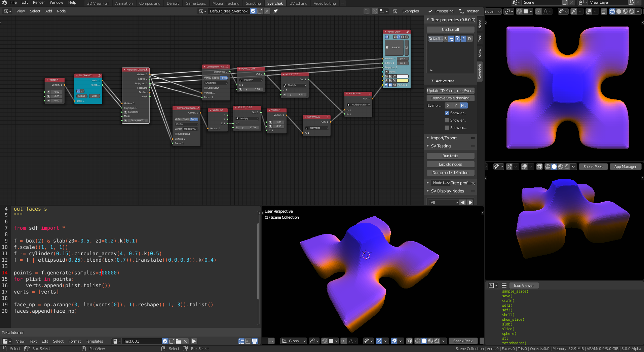This screenshot has width=644, height=352.
Task: Switch to the UV Editing workspace tab
Action: pyautogui.click(x=298, y=3)
